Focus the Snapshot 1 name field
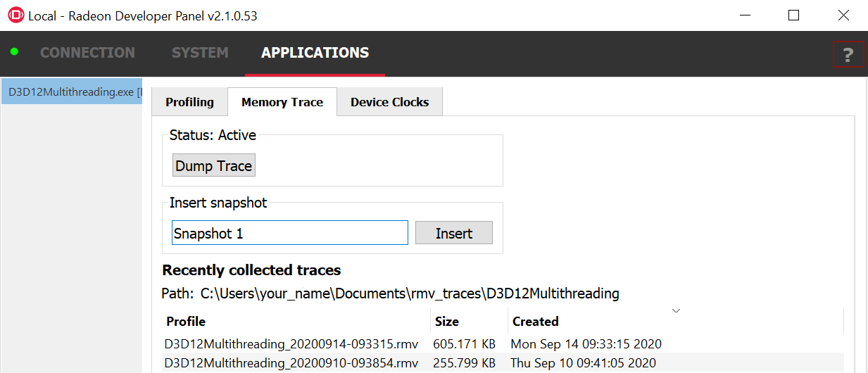 coord(289,233)
